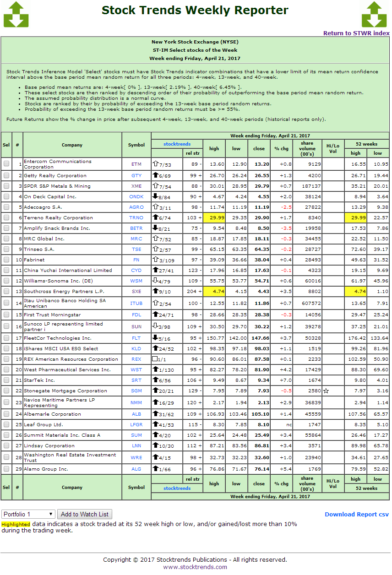Click the China Yuchai International Limited name
This screenshot has width=392, height=575.
pyautogui.click(x=68, y=270)
